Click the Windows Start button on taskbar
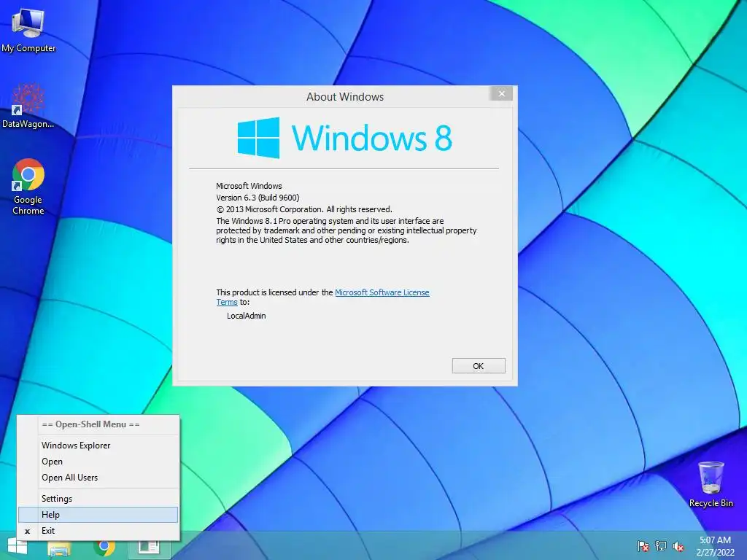Viewport: 747px width, 560px height. tap(18, 547)
